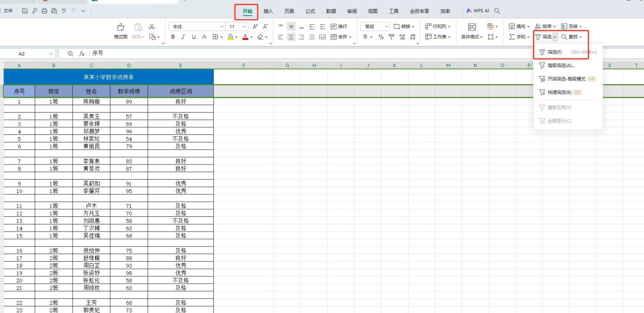Click the decrease font size icon
This screenshot has width=644, height=313.
266,27
